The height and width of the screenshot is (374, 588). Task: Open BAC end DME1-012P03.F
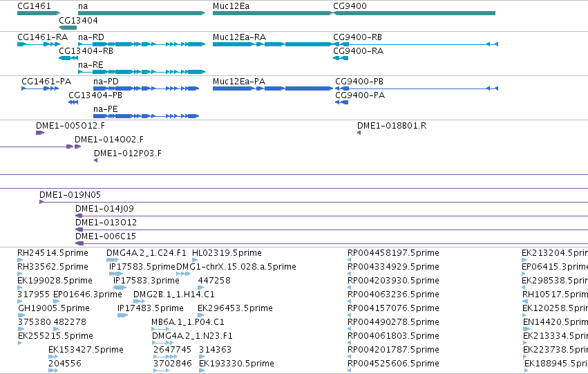click(128, 153)
